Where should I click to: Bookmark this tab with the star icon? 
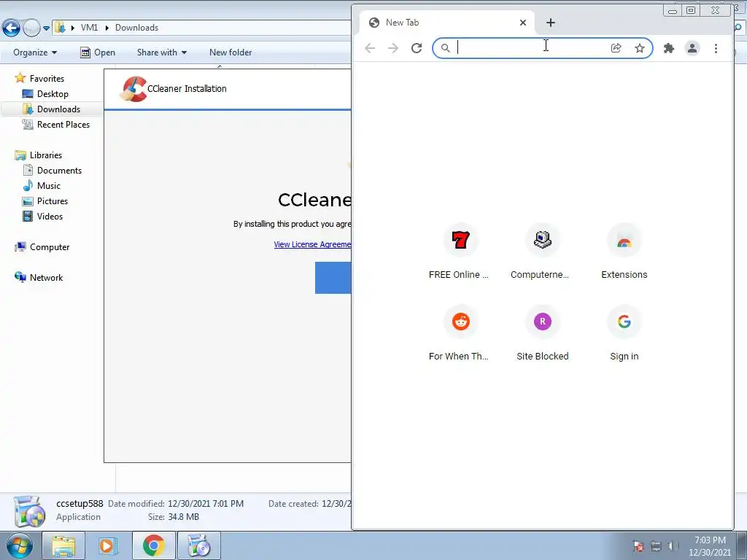[x=640, y=48]
